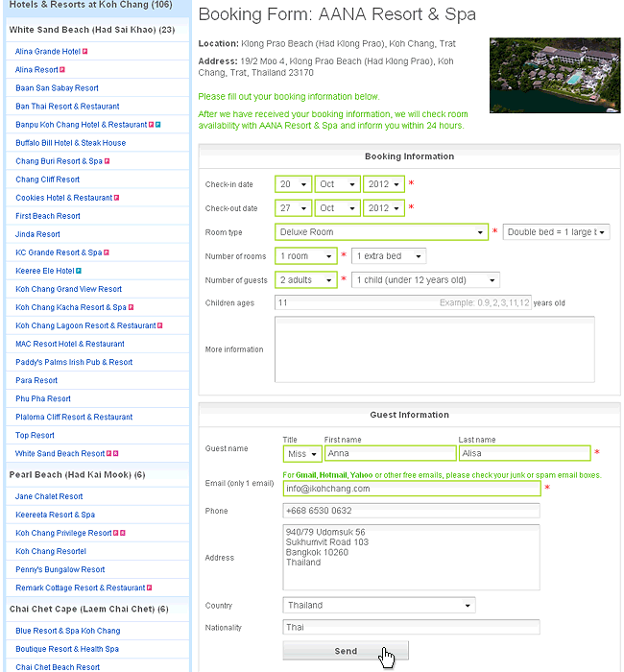This screenshot has width=624, height=672.
Task: Click the White Sand Beach (Had Sai Khao) heading
Action: (x=92, y=30)
